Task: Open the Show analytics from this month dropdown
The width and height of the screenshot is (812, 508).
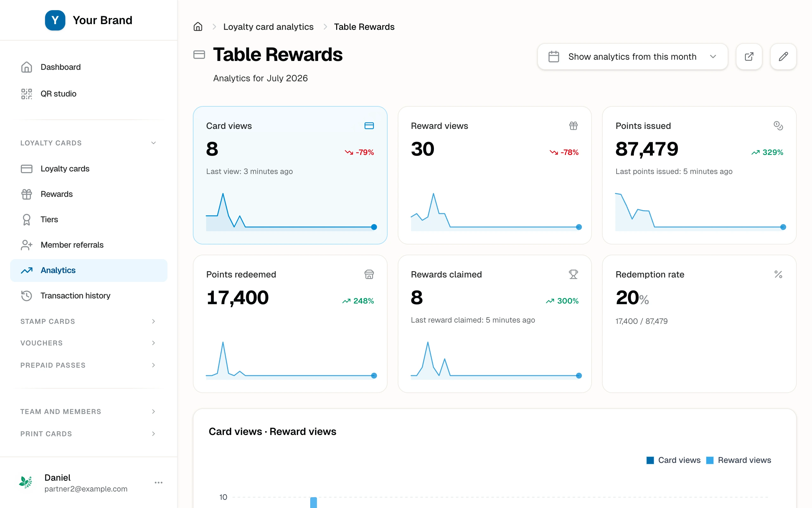Action: point(632,57)
